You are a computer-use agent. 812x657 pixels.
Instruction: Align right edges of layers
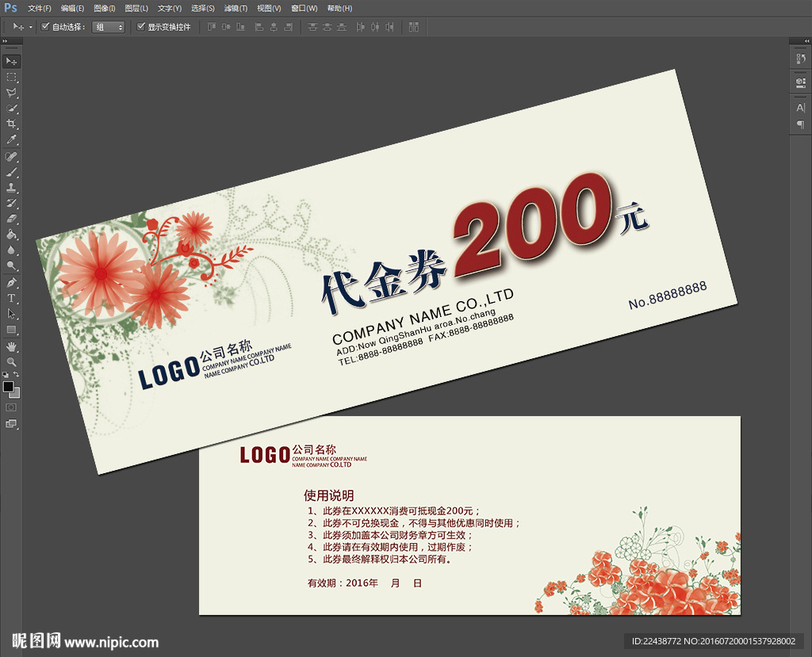coord(289,27)
